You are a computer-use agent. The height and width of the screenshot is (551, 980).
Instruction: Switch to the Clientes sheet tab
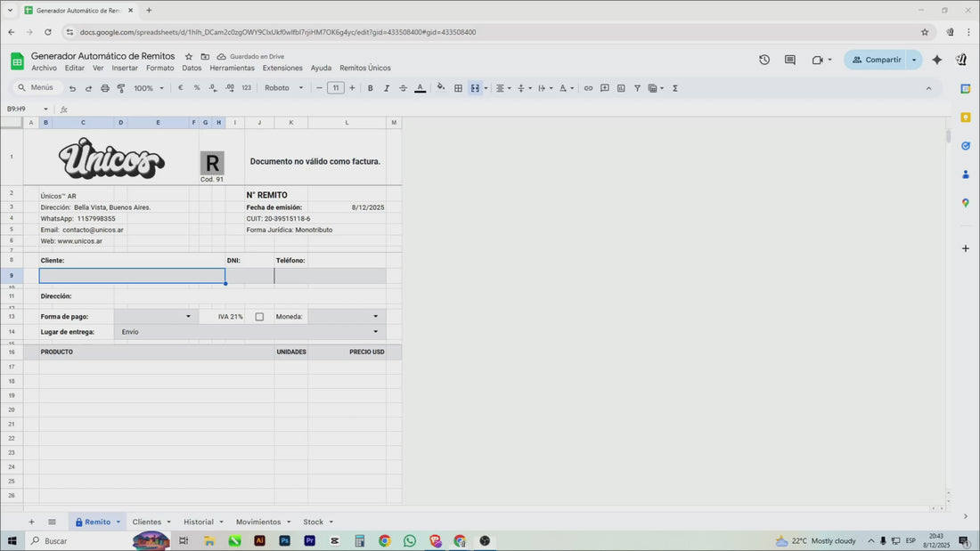coord(146,522)
